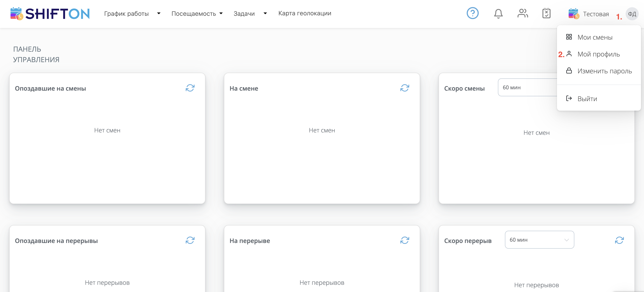
Task: Click Нет смен in Опоздавшие на смены card
Action: pyautogui.click(x=107, y=130)
